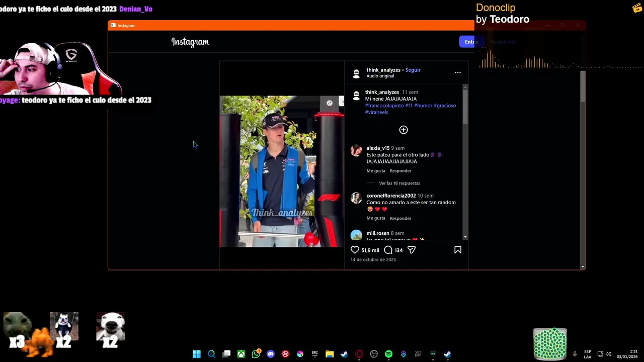Open coronelflorencia2002 username link
Screen dimensions: 644x362
pos(391,196)
